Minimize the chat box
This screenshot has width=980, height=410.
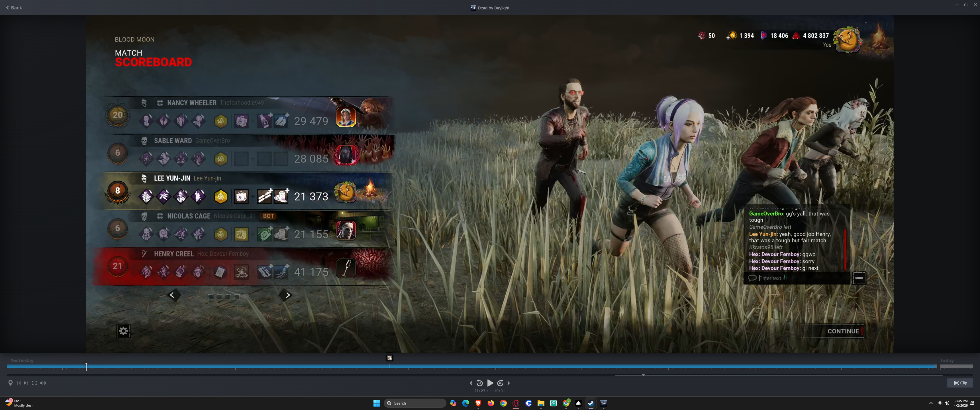859,278
